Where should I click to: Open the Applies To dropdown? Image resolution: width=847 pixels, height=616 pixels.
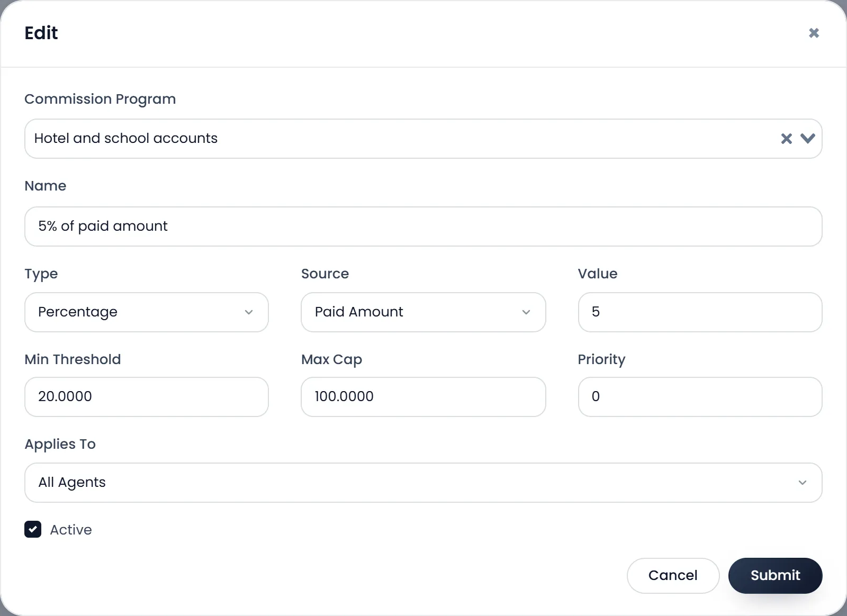[423, 483]
